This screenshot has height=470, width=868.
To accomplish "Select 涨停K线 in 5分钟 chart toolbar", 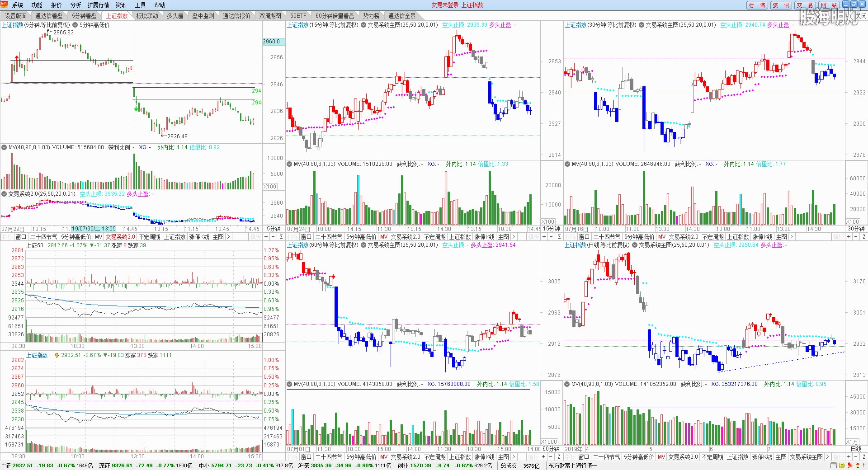I will [x=199, y=237].
